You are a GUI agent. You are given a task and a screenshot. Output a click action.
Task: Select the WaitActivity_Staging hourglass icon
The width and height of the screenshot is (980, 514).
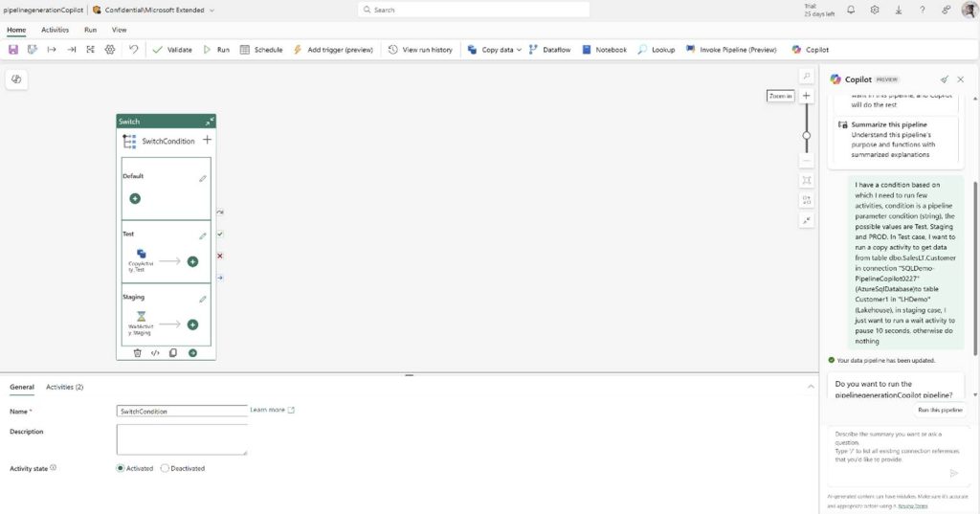[142, 317]
